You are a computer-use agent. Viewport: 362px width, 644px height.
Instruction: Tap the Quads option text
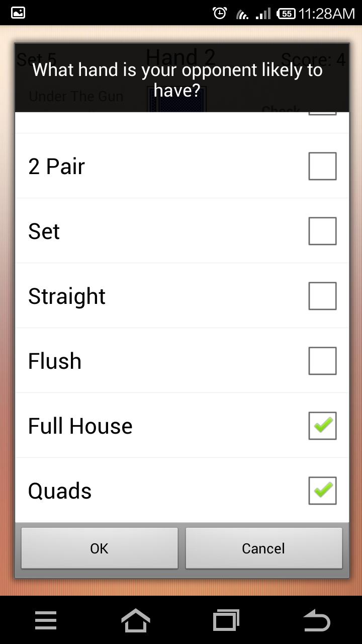60,491
